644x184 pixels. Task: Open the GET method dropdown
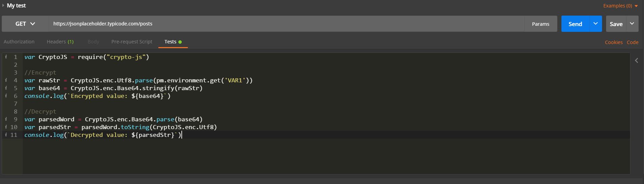(25, 24)
